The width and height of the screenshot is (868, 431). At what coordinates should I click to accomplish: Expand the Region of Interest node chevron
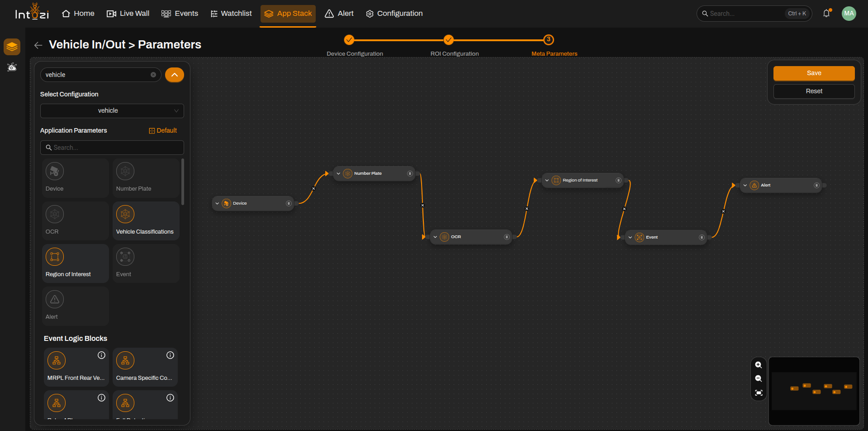(547, 181)
